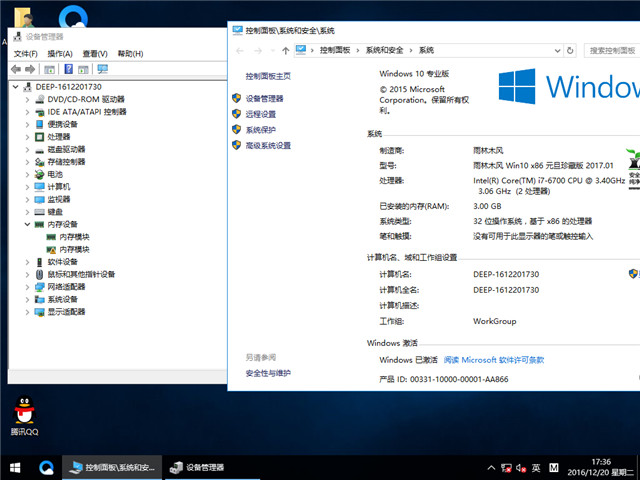This screenshot has height=480, width=640.
Task: Expand the 计算机 node
Action: (x=27, y=187)
